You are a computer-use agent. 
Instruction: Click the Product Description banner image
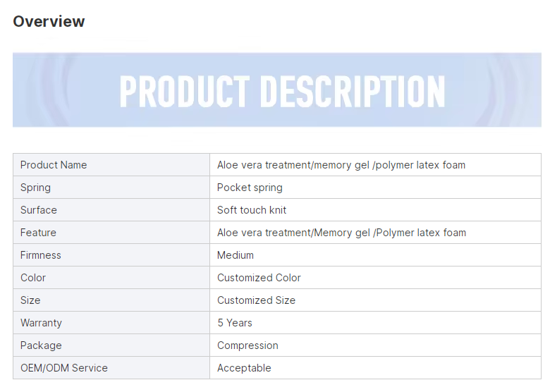click(x=277, y=90)
